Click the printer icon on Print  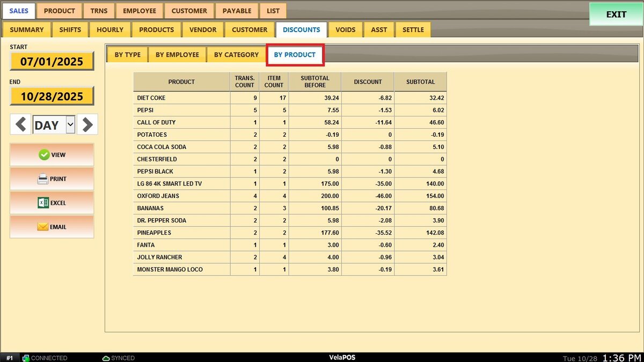[x=43, y=179]
